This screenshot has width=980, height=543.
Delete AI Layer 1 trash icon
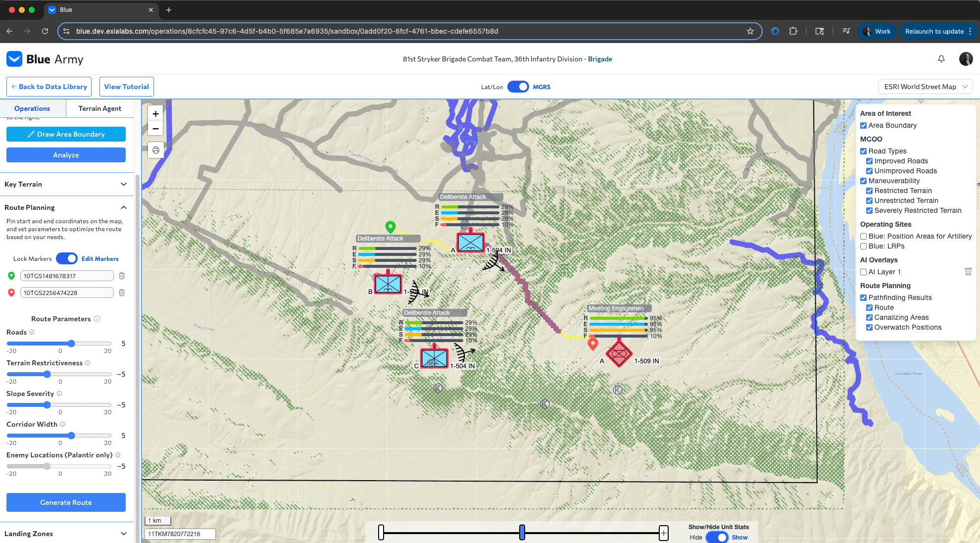pos(968,272)
